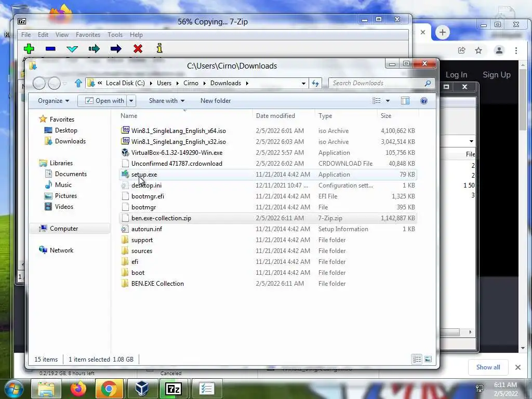Switch to 7-Zip taskbar button

tap(174, 389)
